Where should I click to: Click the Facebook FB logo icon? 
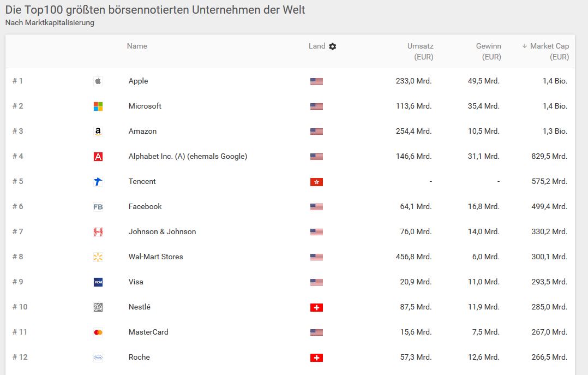coord(98,207)
